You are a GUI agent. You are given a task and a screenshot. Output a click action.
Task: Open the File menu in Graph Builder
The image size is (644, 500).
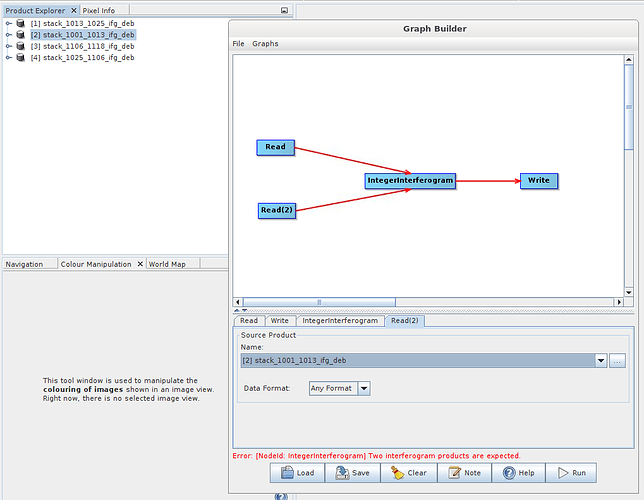pos(238,44)
